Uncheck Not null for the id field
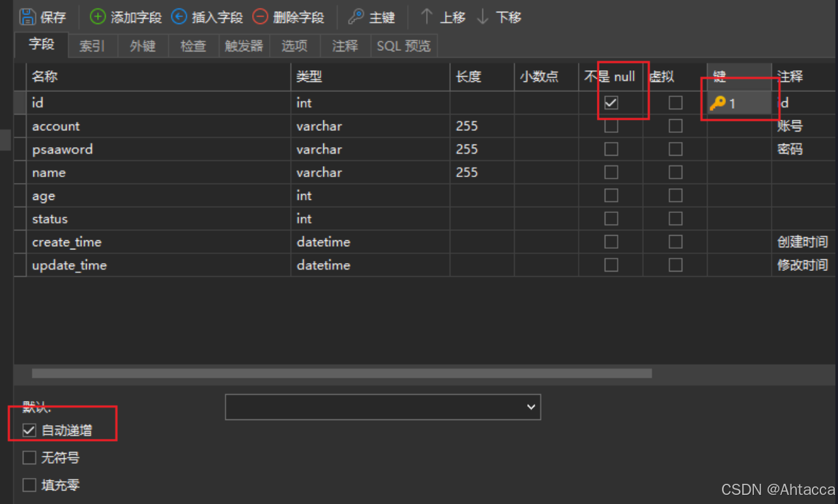This screenshot has height=504, width=838. pyautogui.click(x=611, y=103)
